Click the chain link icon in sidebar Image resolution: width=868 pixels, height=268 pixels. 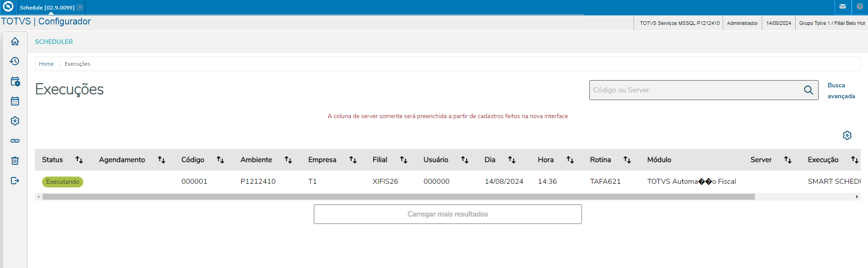tap(15, 141)
